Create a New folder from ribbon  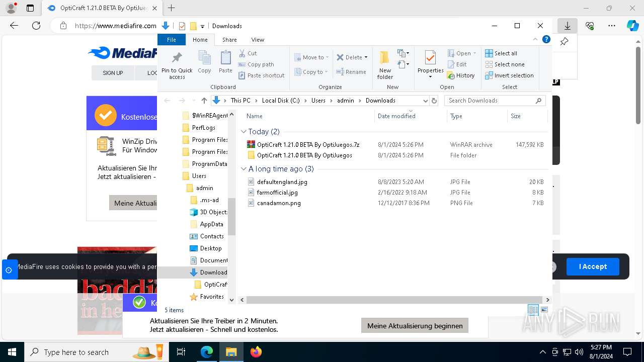pyautogui.click(x=385, y=65)
